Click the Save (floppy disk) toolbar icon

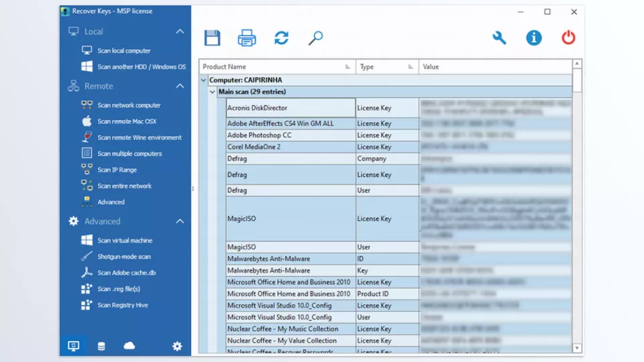point(213,38)
